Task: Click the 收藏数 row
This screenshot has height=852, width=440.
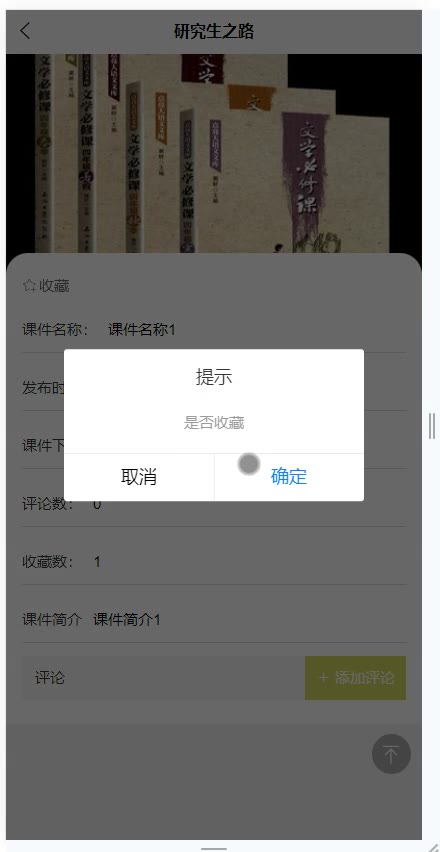Action: (x=214, y=561)
